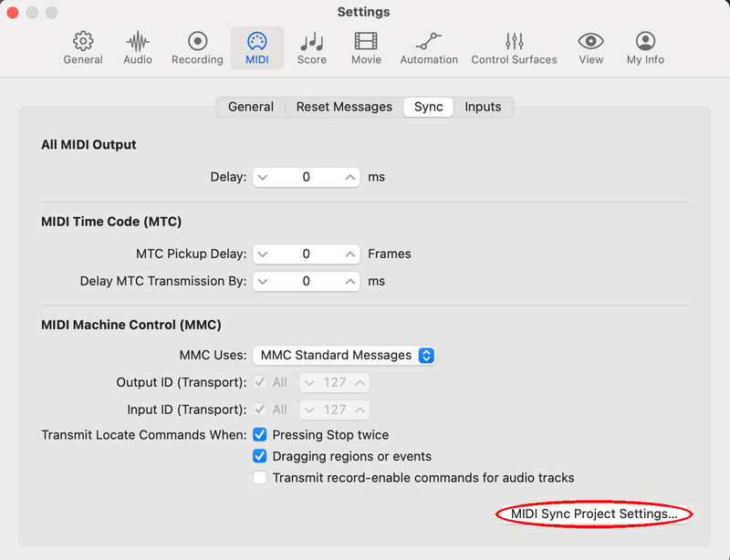This screenshot has height=560, width=730.
Task: Switch to the General sub-tab
Action: pyautogui.click(x=250, y=107)
